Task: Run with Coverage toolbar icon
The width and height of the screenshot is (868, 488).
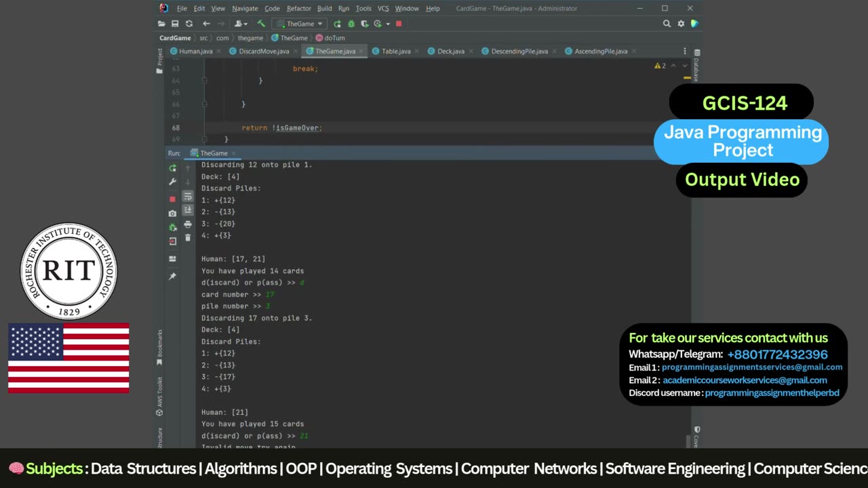Action: tap(364, 24)
